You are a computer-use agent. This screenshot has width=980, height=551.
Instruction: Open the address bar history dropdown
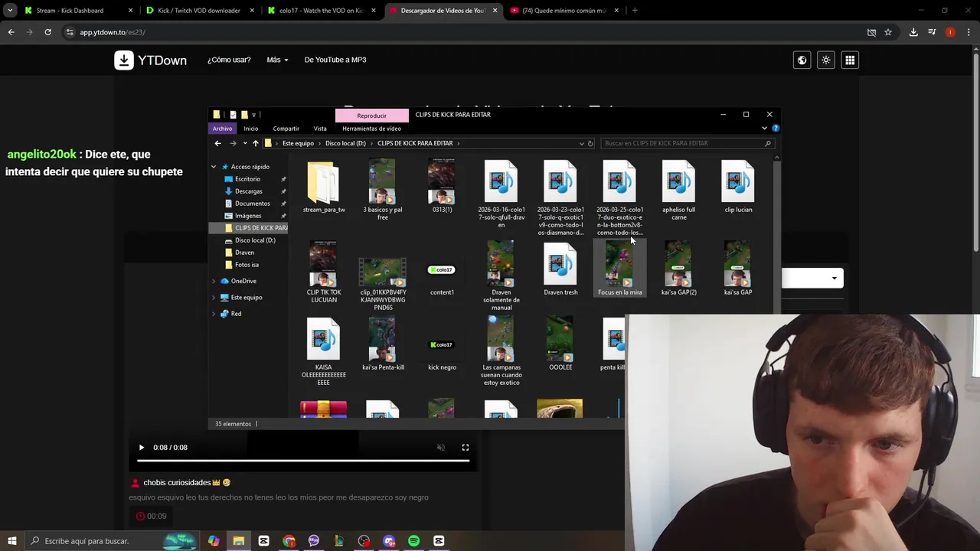[581, 143]
